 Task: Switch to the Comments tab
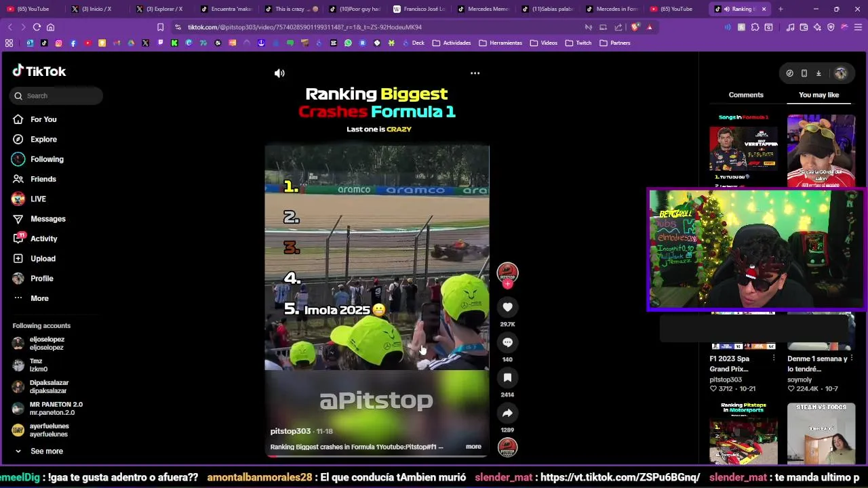pos(746,95)
